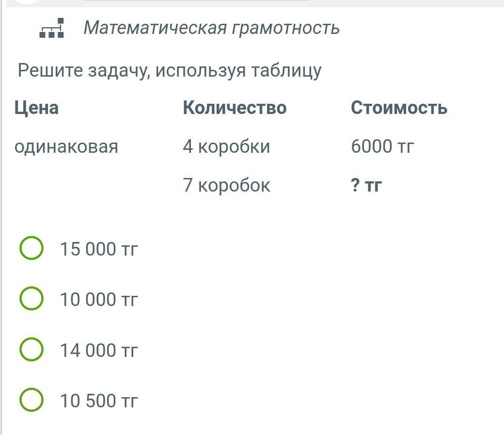Screen dimensions: 504x435
Task: Click the Стоимость column header
Action: (x=399, y=108)
